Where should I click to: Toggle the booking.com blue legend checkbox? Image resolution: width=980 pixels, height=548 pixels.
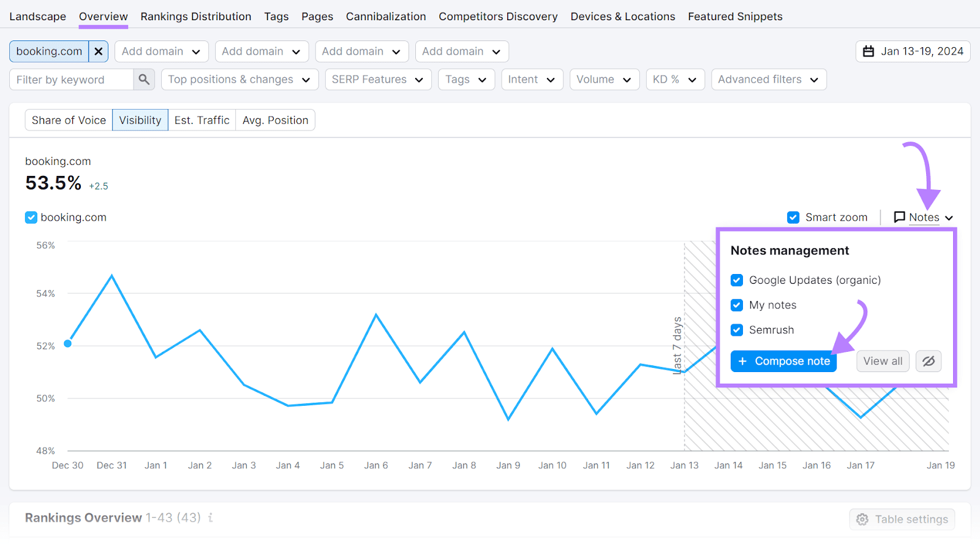(31, 218)
